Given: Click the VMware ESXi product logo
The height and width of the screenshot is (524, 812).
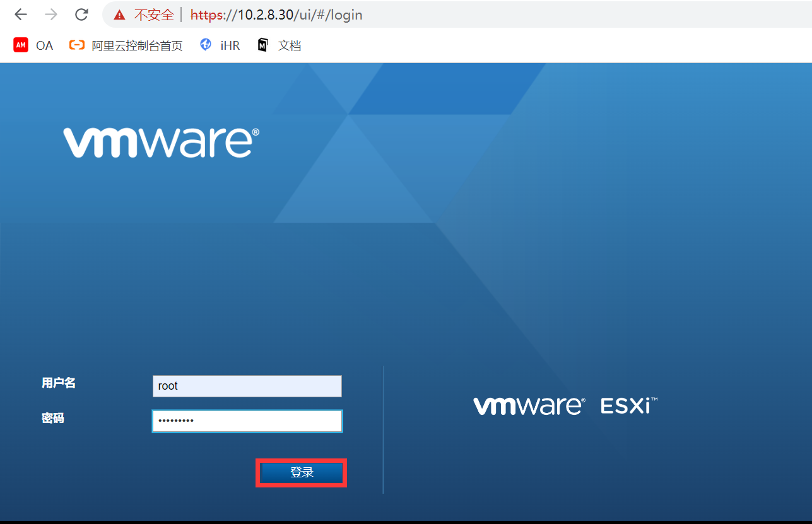Looking at the screenshot, I should [565, 405].
